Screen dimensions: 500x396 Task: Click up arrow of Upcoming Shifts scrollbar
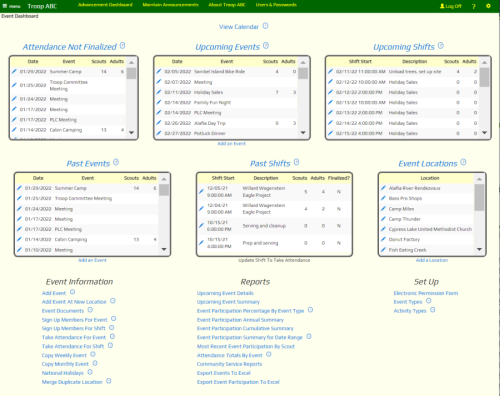(x=485, y=62)
